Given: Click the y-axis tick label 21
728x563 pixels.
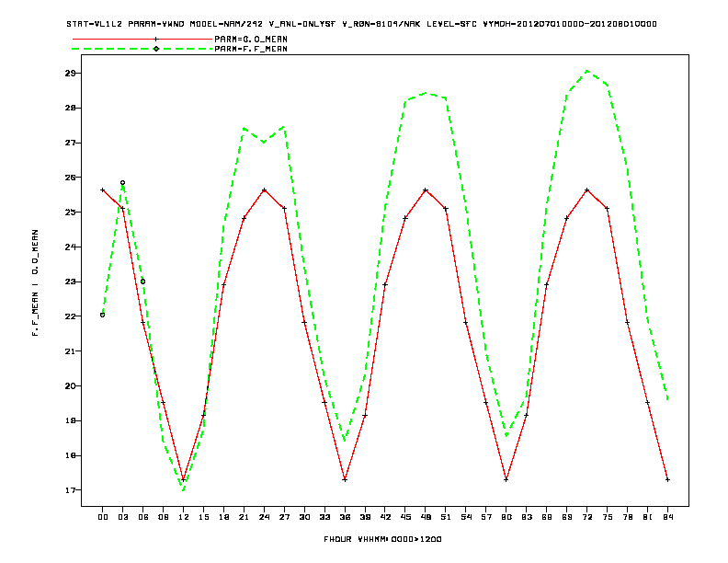Looking at the screenshot, I should (x=70, y=351).
